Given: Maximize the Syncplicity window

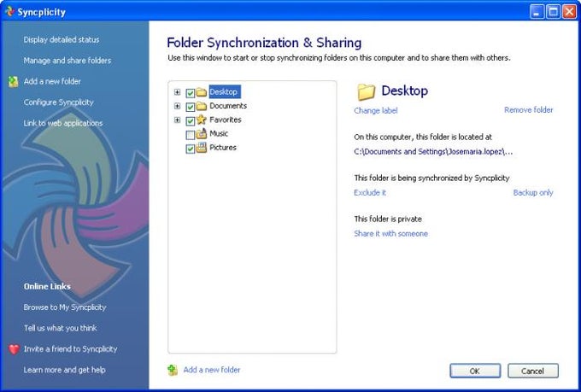Looking at the screenshot, I should [x=553, y=12].
